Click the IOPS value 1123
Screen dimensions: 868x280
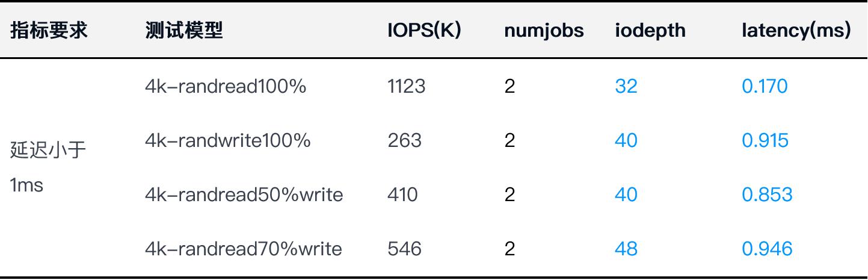pos(407,87)
